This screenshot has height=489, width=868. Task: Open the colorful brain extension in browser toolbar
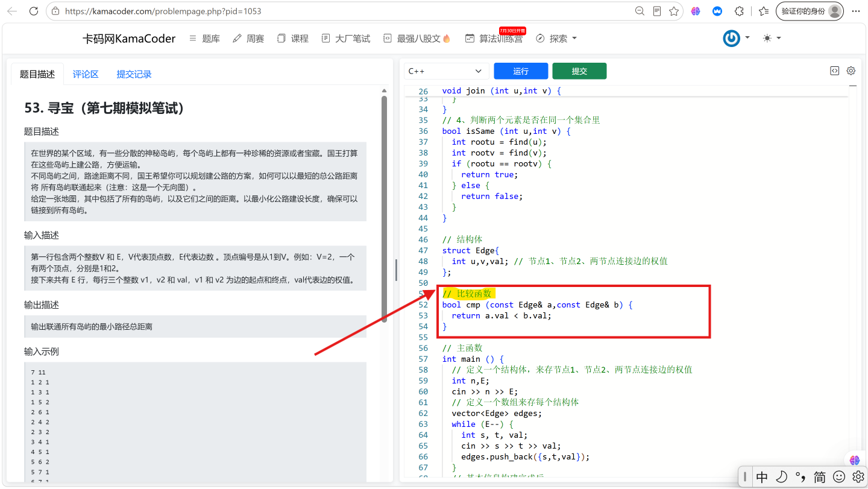pyautogui.click(x=696, y=11)
